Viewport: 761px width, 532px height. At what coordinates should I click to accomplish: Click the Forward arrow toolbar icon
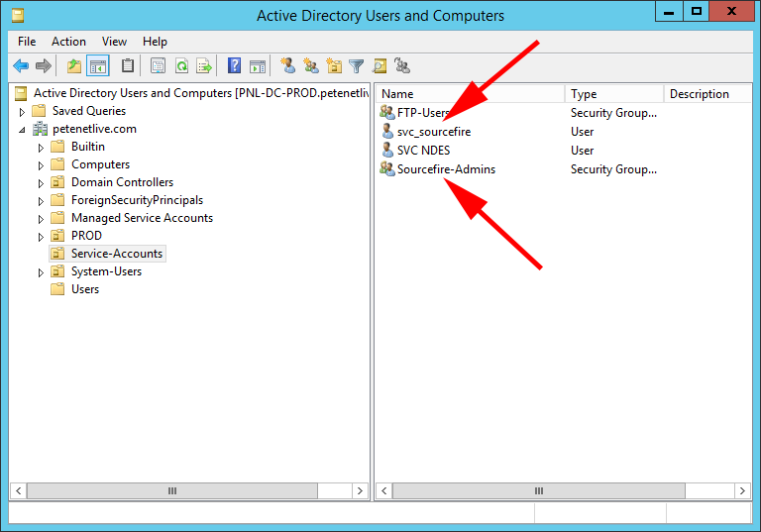pyautogui.click(x=44, y=65)
